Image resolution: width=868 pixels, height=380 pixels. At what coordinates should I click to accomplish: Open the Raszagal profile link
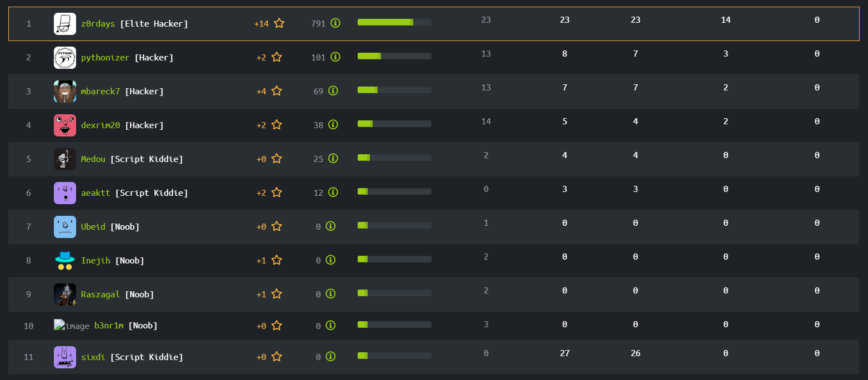[101, 295]
